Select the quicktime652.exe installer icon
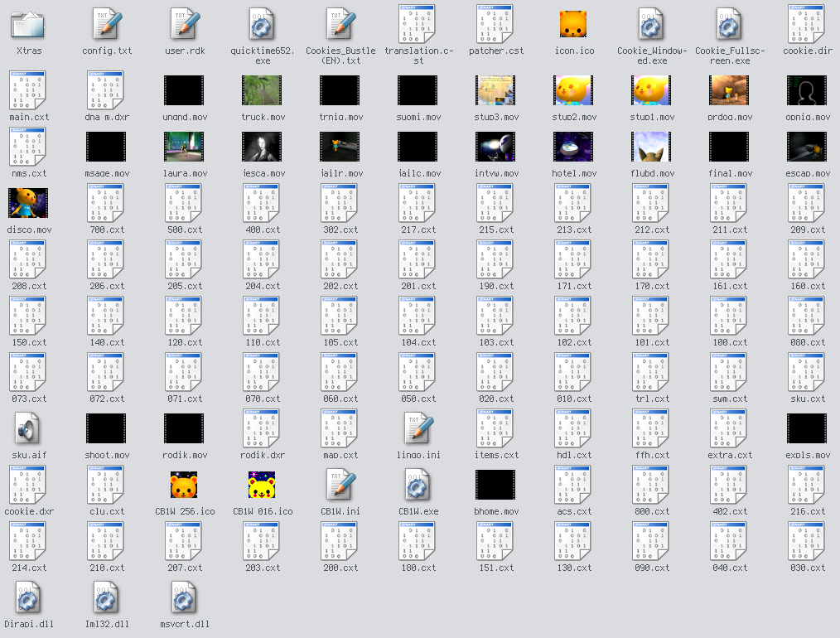The height and width of the screenshot is (638, 840). [x=262, y=25]
